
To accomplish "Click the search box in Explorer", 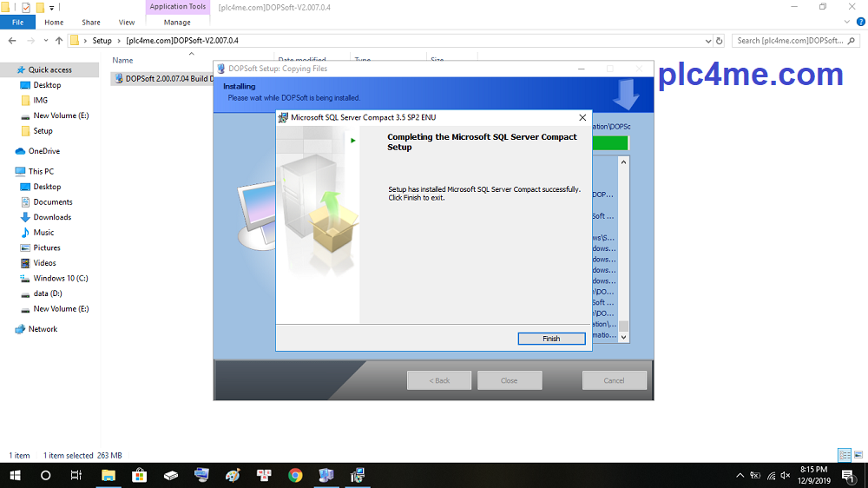I will 790,40.
